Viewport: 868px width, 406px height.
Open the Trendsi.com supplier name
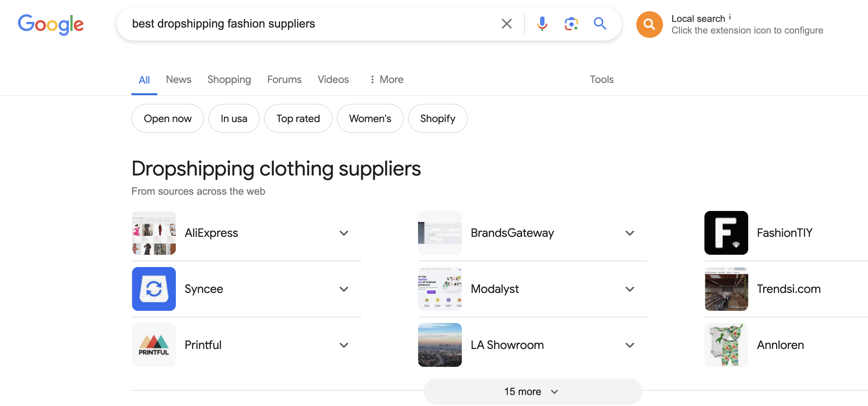pos(788,289)
